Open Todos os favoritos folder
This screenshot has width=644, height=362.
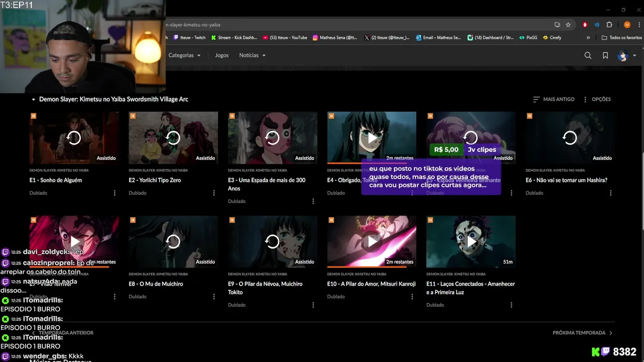pos(622,38)
